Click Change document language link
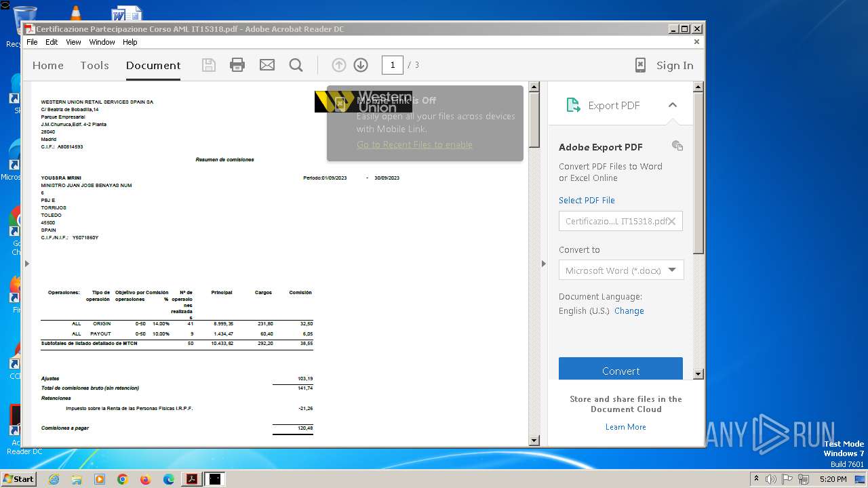This screenshot has width=868, height=488. (x=629, y=310)
